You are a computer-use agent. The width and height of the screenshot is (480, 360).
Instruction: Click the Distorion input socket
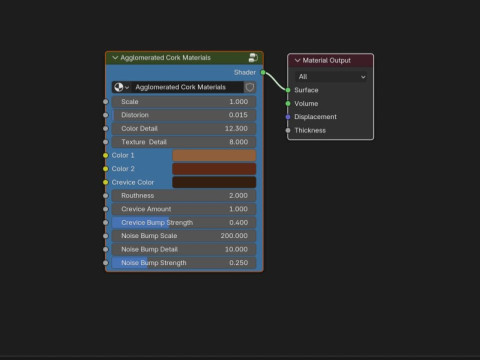(x=106, y=115)
